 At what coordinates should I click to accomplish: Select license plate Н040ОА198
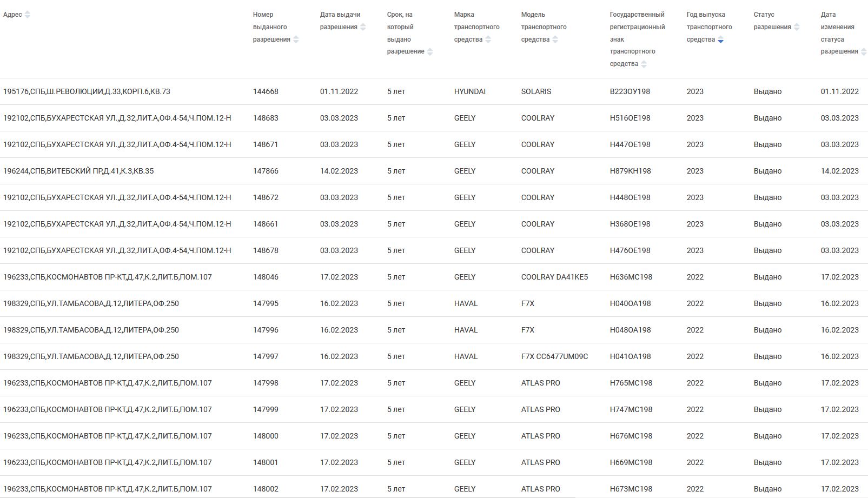(630, 303)
